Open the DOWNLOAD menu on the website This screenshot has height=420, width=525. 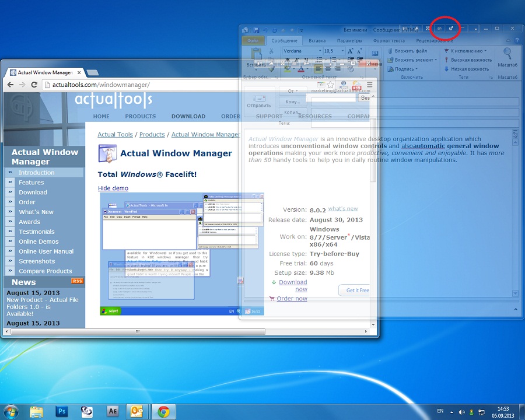point(188,116)
